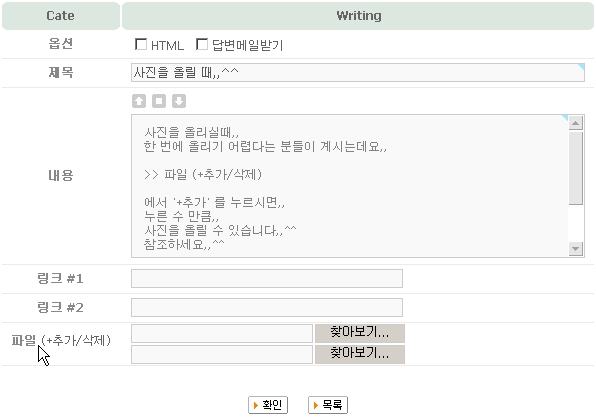Screen dimensions: 596x417
Task: Click the square reset-size icon above content
Action: (x=159, y=101)
